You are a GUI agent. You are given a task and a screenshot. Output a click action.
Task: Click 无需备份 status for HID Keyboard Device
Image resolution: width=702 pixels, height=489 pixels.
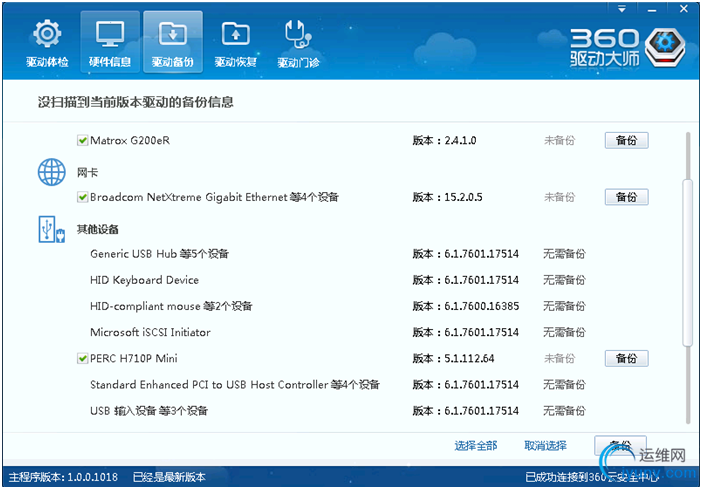tap(565, 280)
